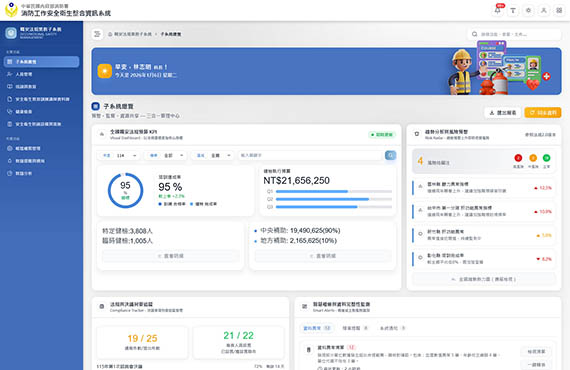Click the subsystem logo atop the sidebar

[x=11, y=33]
